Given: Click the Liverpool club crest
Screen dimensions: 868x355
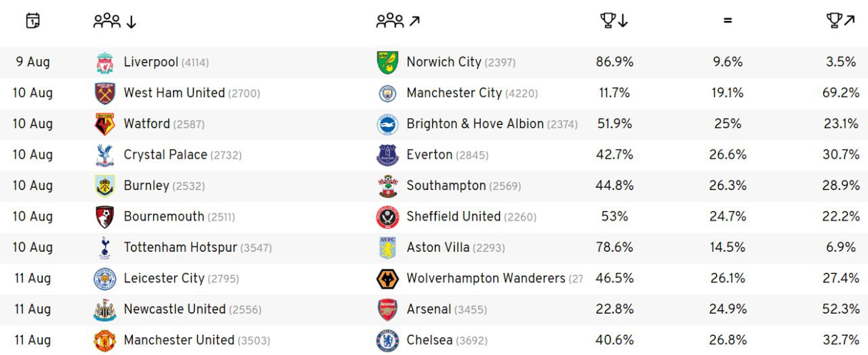Looking at the screenshot, I should (105, 62).
